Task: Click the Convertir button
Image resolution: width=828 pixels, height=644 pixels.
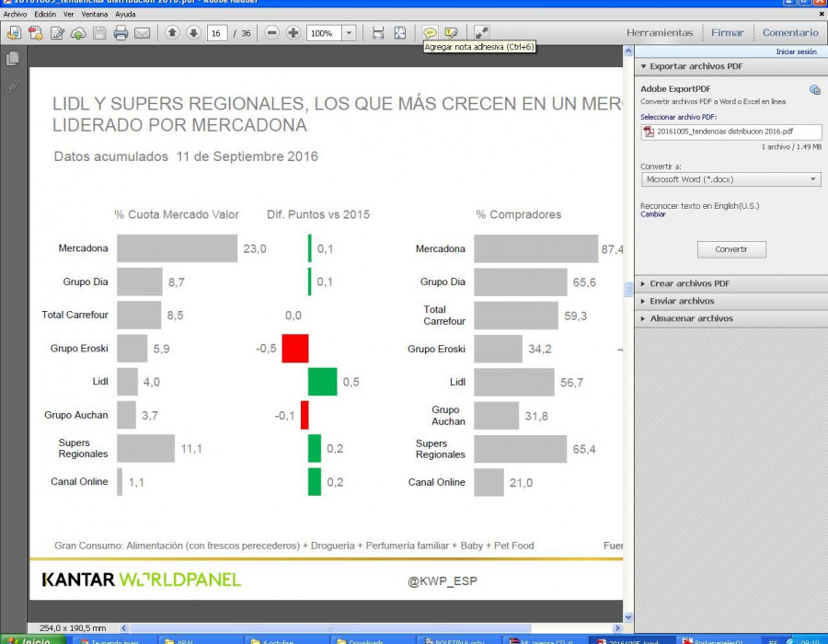Action: [x=731, y=249]
